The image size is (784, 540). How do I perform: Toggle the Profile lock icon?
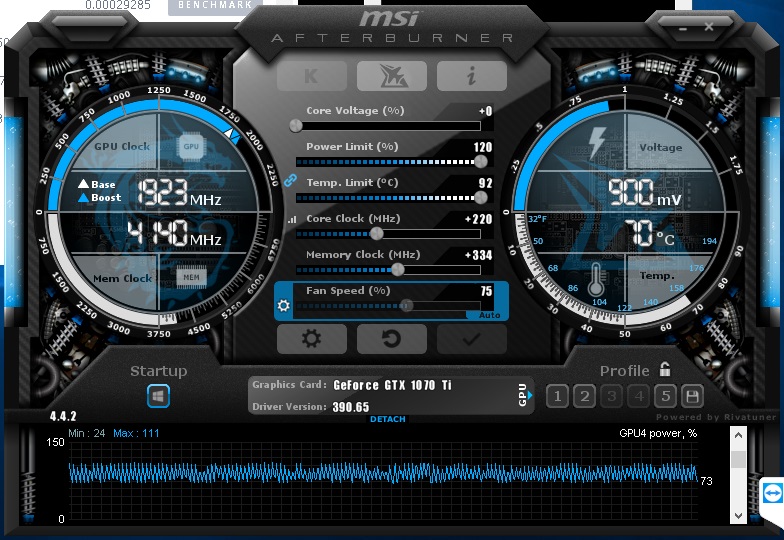click(x=664, y=369)
